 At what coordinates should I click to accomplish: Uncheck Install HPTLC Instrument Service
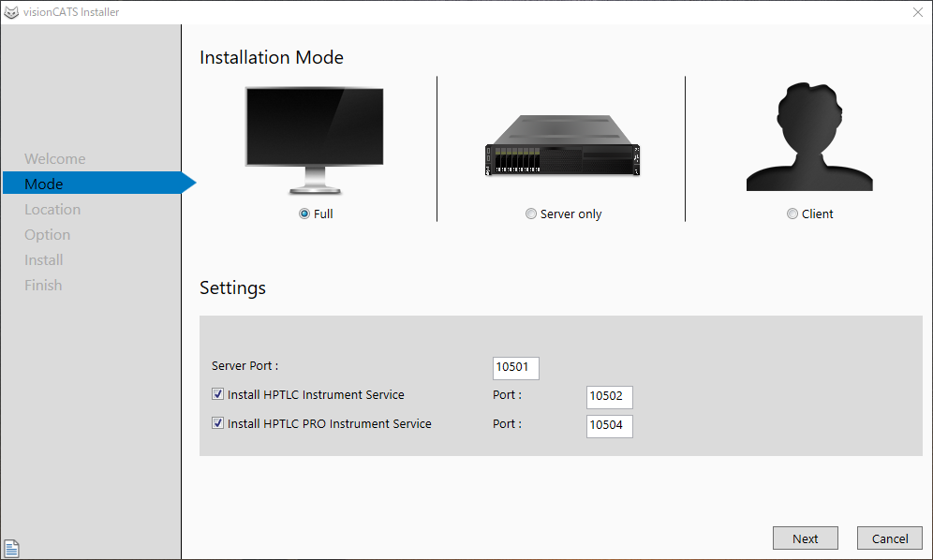(x=217, y=394)
